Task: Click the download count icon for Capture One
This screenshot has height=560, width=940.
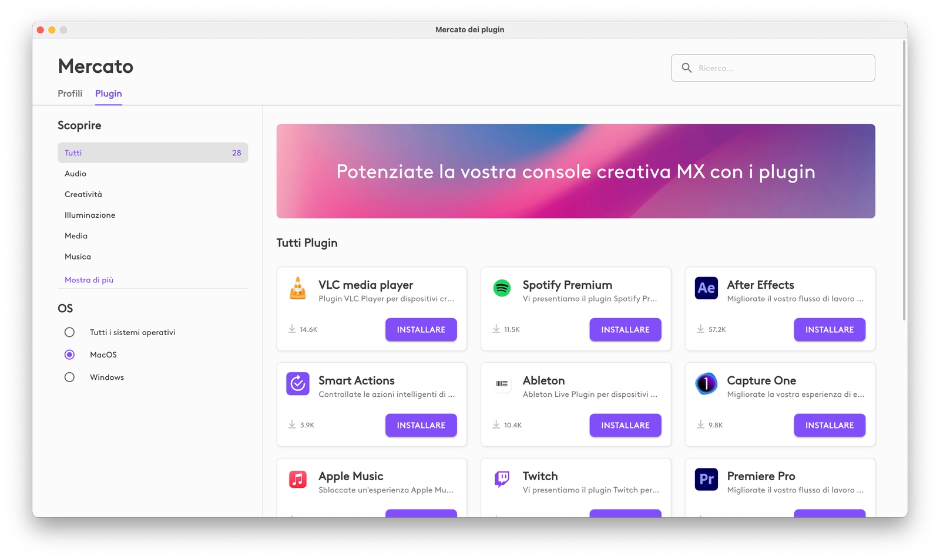Action: pyautogui.click(x=700, y=424)
